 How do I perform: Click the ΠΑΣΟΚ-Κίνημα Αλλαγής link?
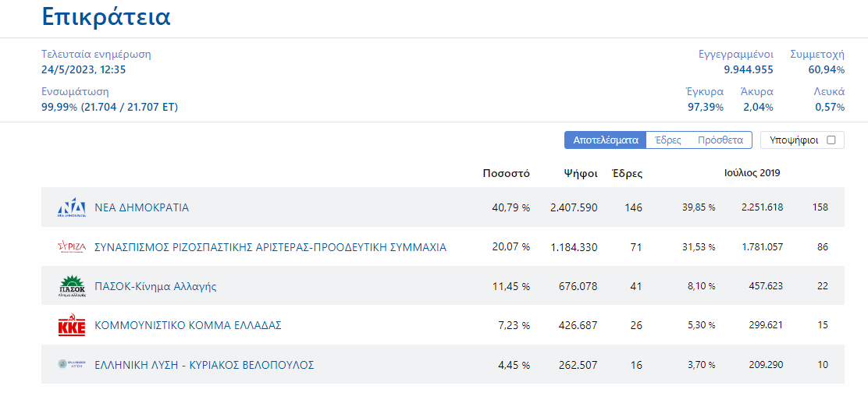point(155,286)
